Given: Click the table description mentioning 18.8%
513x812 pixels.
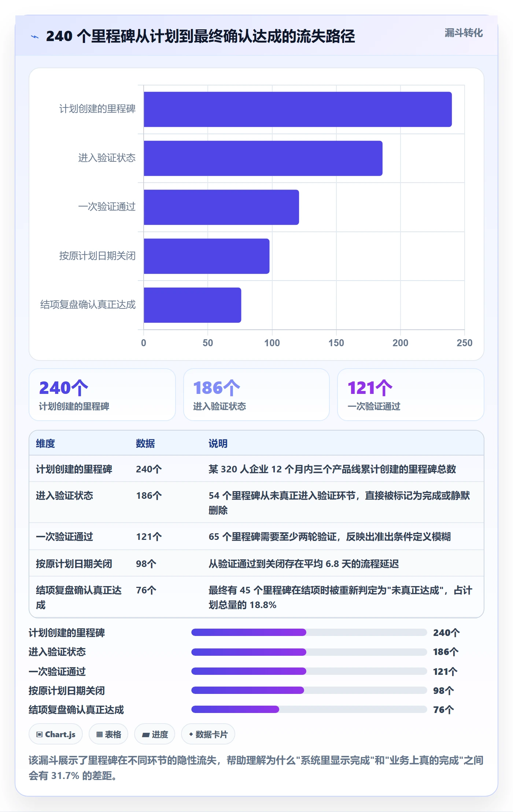Looking at the screenshot, I should 340,597.
